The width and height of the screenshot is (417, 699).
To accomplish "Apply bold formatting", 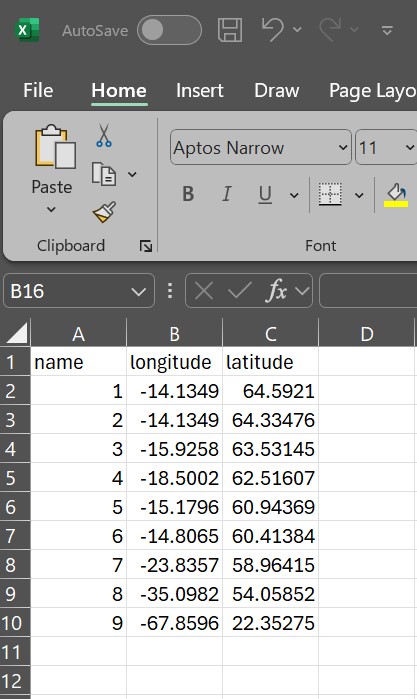I will [x=188, y=194].
